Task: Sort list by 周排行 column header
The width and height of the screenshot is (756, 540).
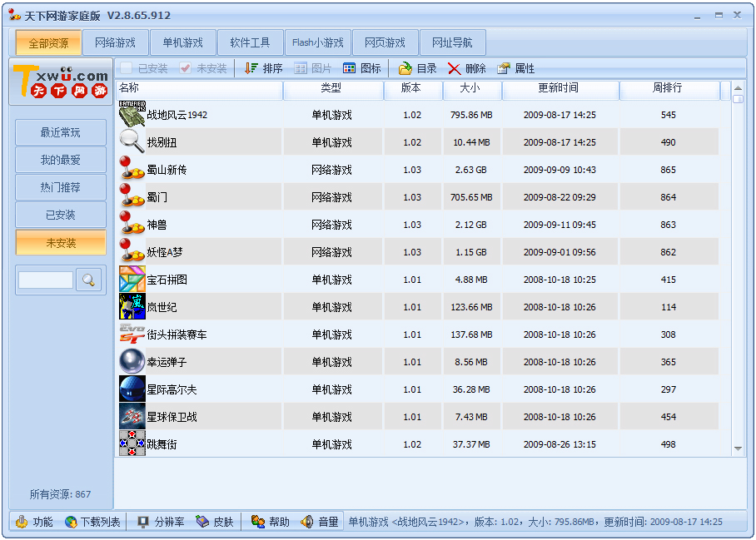Action: click(x=669, y=88)
